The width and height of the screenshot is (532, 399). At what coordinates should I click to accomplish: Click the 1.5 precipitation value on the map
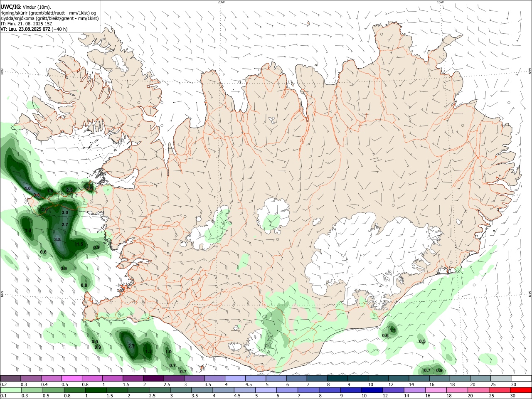pyautogui.click(x=80, y=244)
